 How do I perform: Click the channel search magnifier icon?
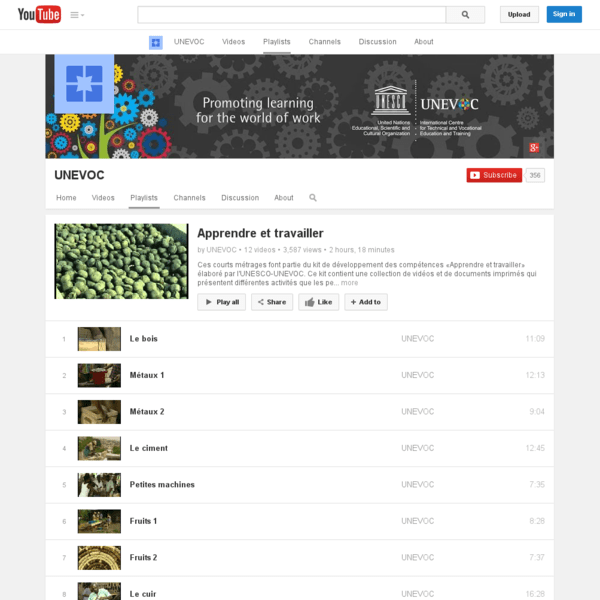313,198
